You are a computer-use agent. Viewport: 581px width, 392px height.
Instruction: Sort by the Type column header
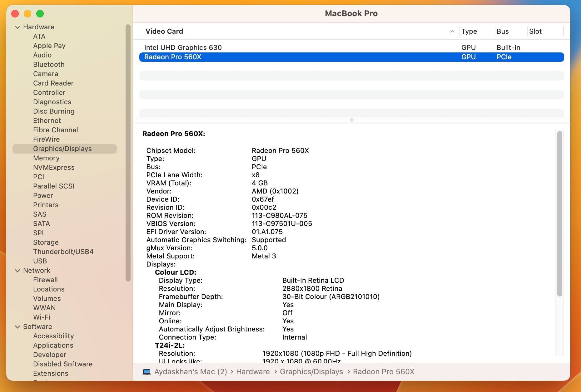click(x=469, y=31)
